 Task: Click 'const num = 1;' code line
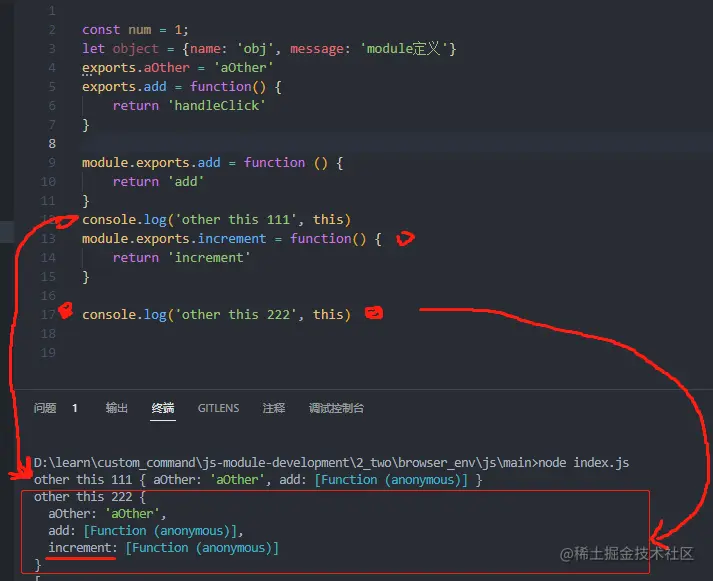(135, 30)
